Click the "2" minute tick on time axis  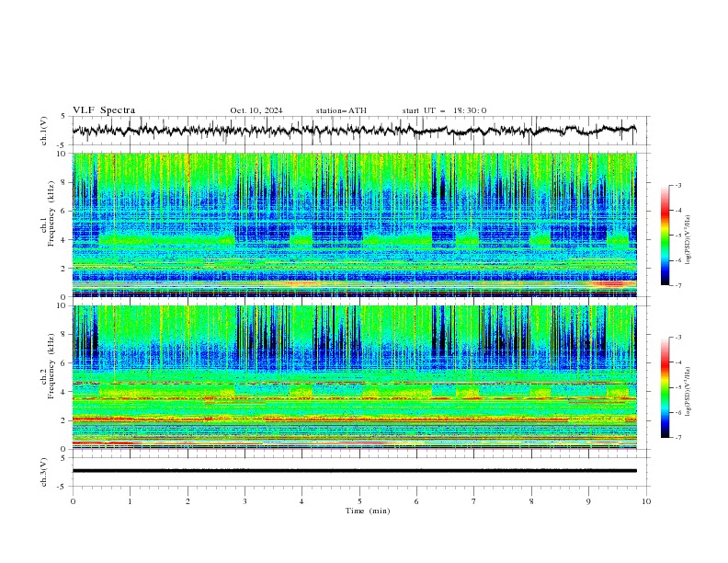click(188, 501)
